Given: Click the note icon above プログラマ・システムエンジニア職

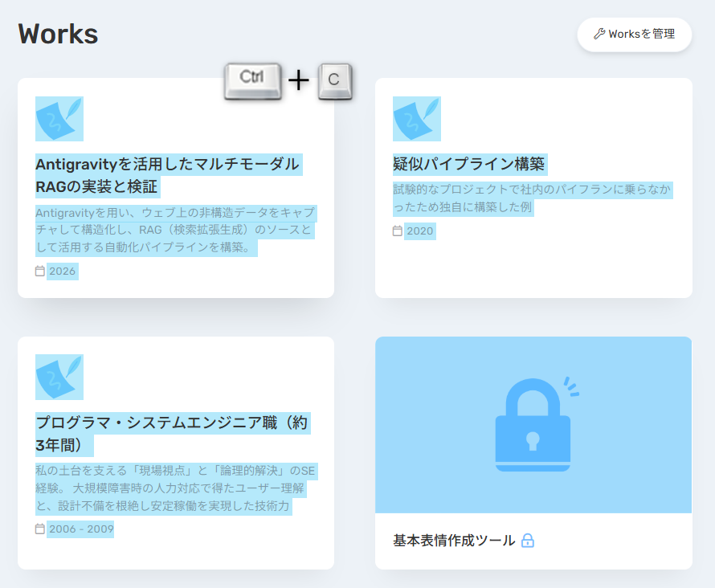Looking at the screenshot, I should tap(59, 377).
